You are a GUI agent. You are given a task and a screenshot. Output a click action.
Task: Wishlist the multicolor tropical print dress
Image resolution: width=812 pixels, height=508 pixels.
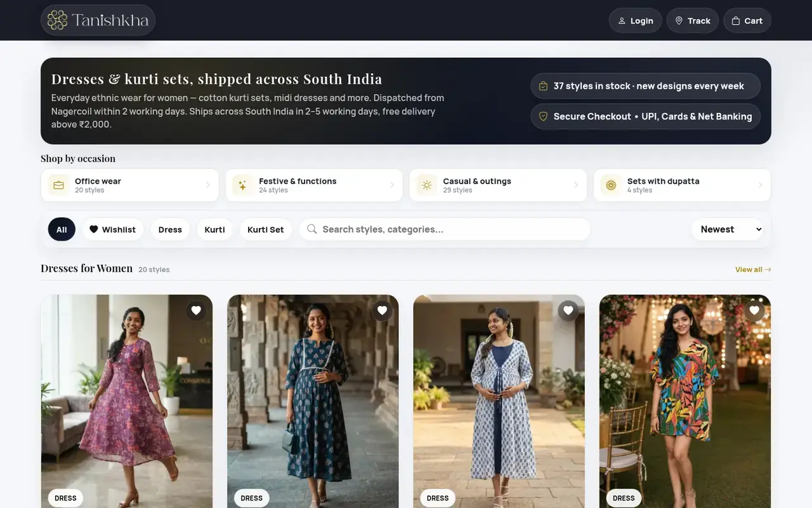[x=754, y=311]
